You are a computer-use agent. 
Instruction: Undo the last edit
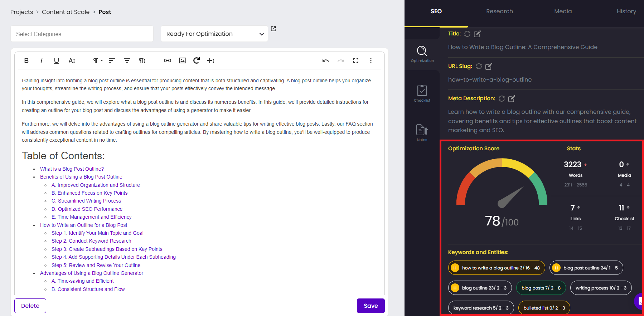(325, 60)
